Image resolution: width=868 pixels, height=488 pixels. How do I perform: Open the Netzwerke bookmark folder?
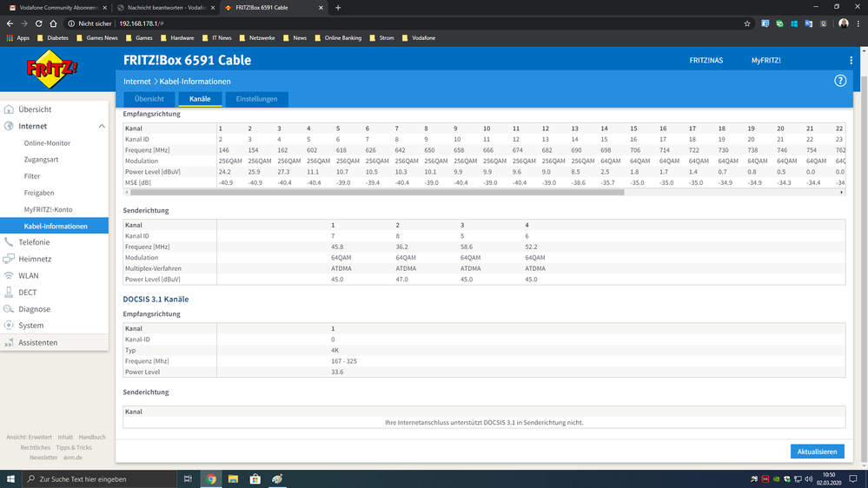point(257,38)
